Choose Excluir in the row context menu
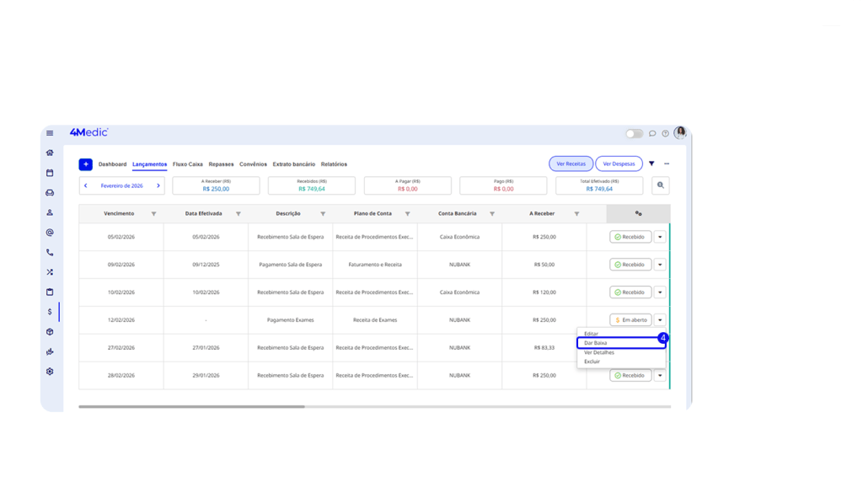 [x=592, y=362]
